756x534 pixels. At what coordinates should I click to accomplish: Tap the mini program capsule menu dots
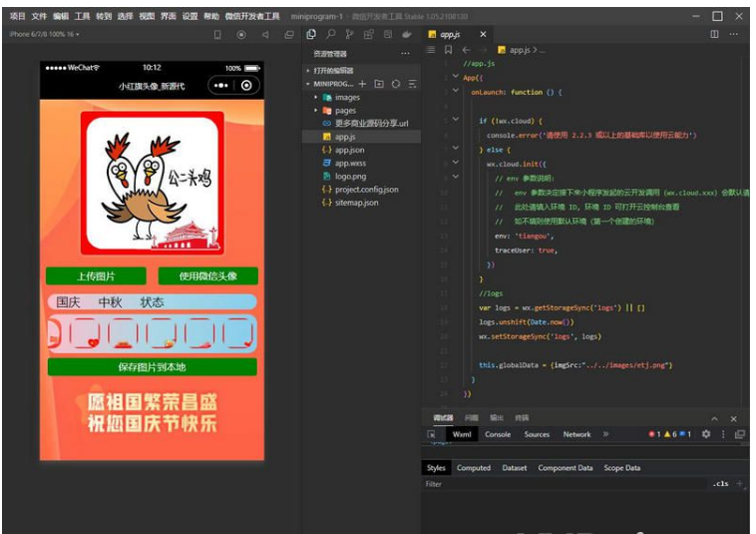(219, 86)
